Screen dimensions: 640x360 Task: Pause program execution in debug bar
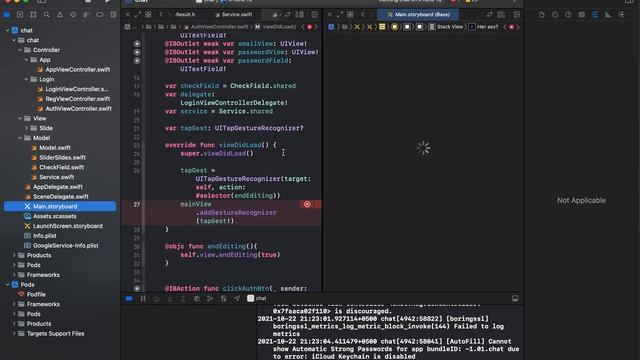pyautogui.click(x=143, y=299)
